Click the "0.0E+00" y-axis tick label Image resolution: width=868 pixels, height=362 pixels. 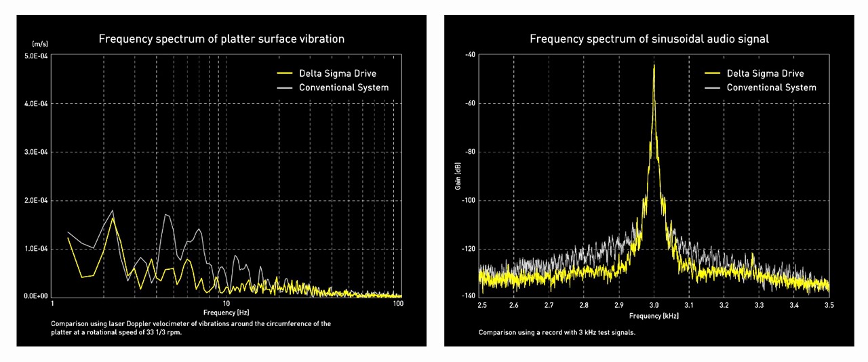point(35,297)
